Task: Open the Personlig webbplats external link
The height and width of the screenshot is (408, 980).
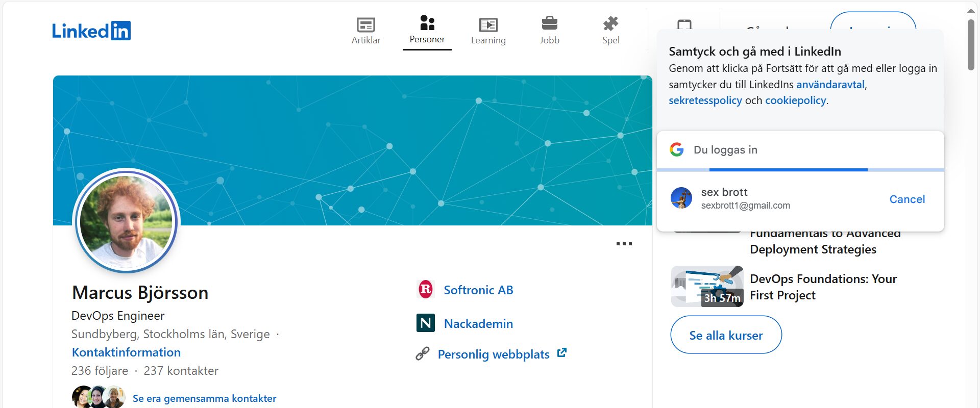Action: [x=494, y=354]
